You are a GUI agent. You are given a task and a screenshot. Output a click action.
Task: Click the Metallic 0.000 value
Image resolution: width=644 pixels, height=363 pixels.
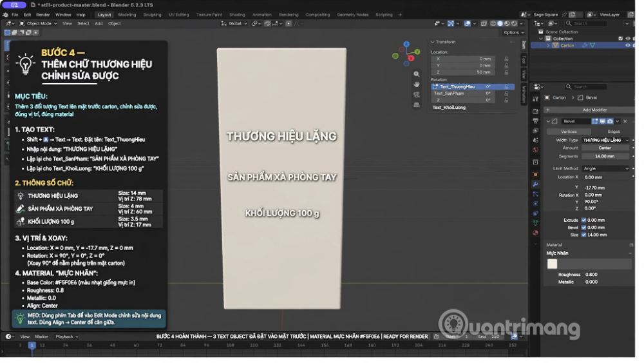[591, 282]
